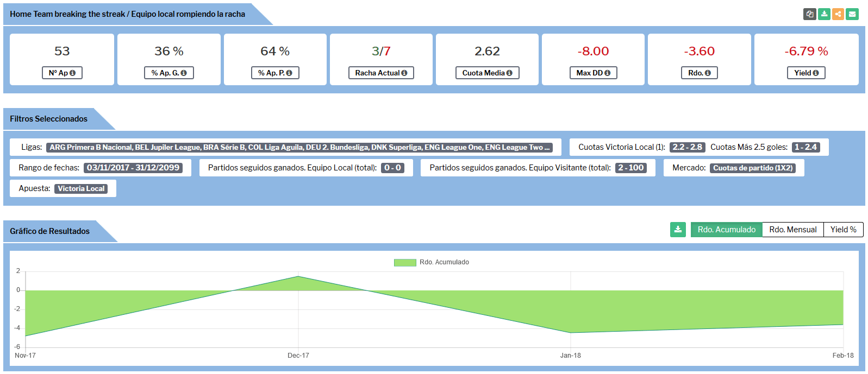The height and width of the screenshot is (374, 868).
Task: Click the Victoria Local bet badge
Action: tap(81, 188)
